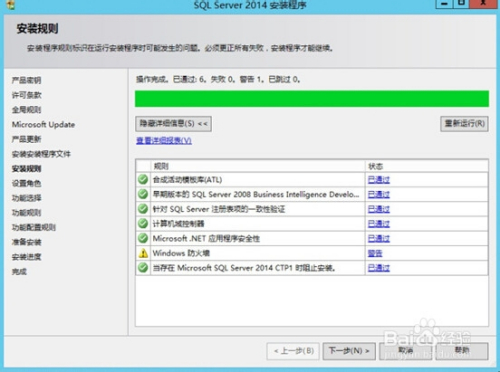Screen dimensions: 500x372
Task: Open the 查看详细报表(V) report link
Action: (164, 141)
